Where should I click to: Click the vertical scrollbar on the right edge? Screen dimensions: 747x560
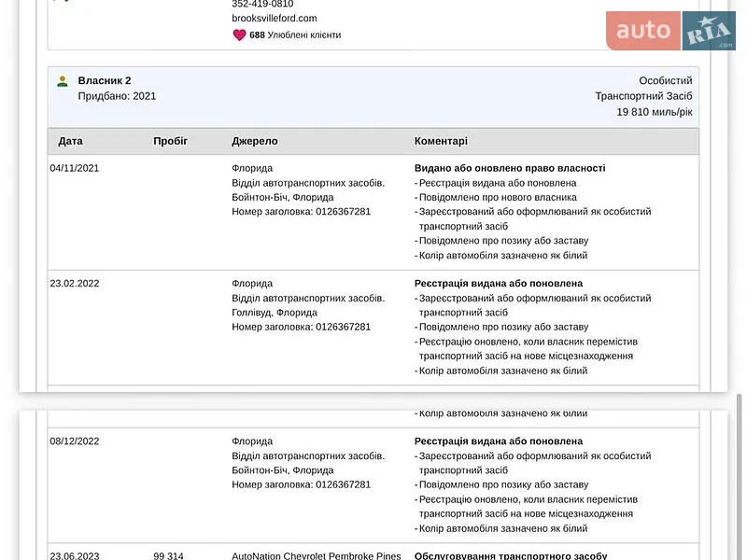pyautogui.click(x=739, y=476)
